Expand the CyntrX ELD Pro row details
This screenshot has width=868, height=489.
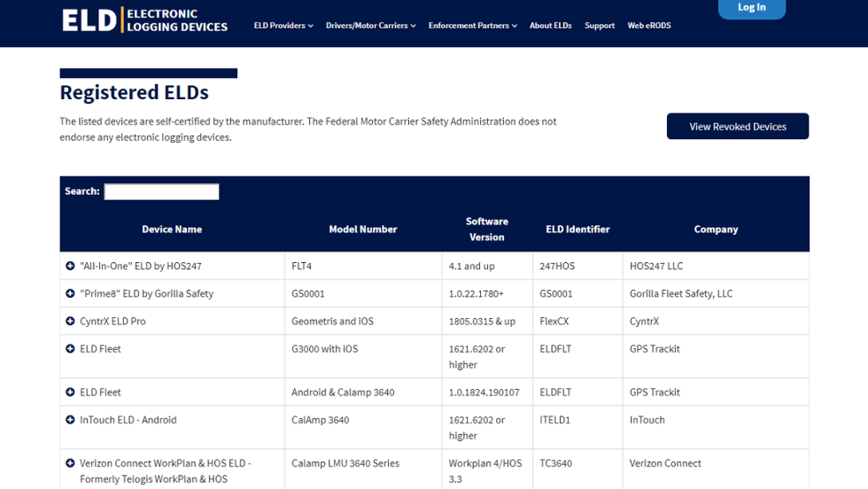click(70, 321)
